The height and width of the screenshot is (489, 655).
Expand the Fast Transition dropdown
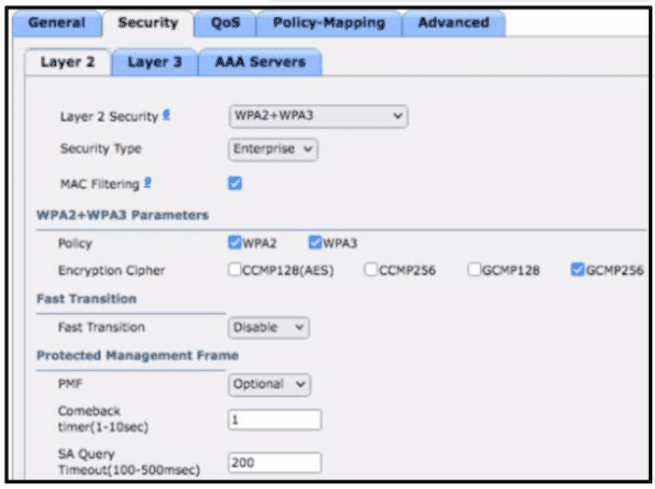pyautogui.click(x=269, y=327)
